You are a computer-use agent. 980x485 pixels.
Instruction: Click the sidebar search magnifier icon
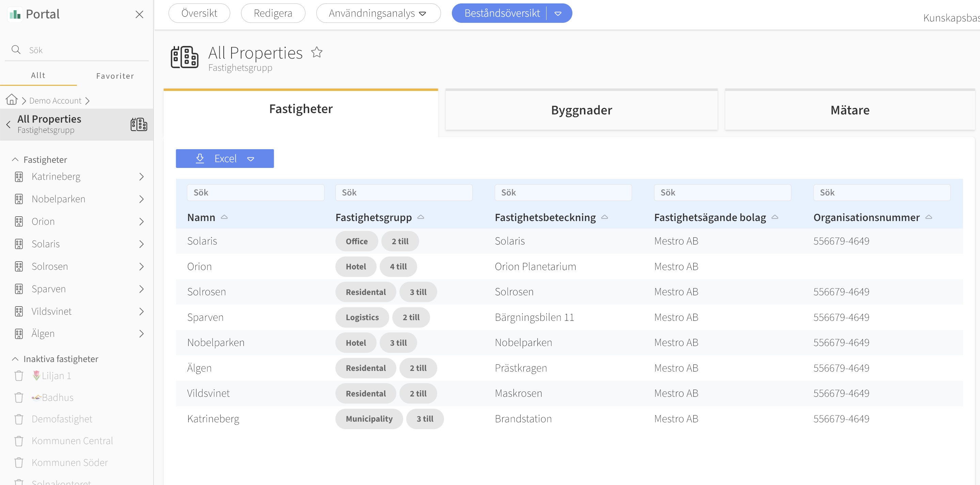tap(16, 49)
